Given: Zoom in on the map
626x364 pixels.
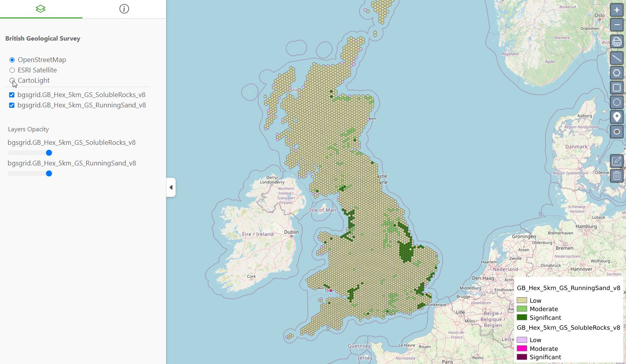Looking at the screenshot, I should pyautogui.click(x=616, y=10).
